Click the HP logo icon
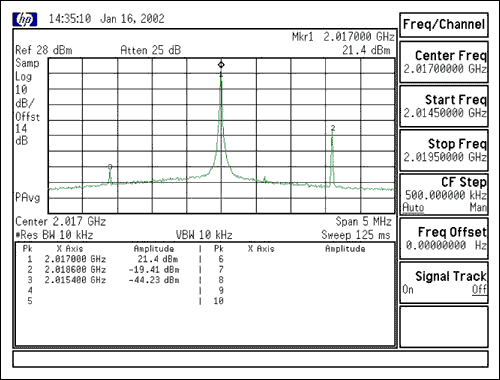Image resolution: width=500 pixels, height=380 pixels. coord(25,20)
